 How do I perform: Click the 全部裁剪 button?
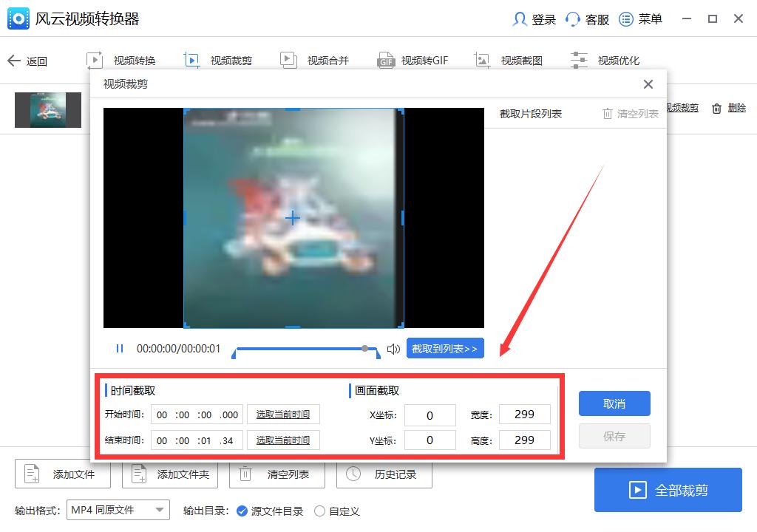coord(668,489)
